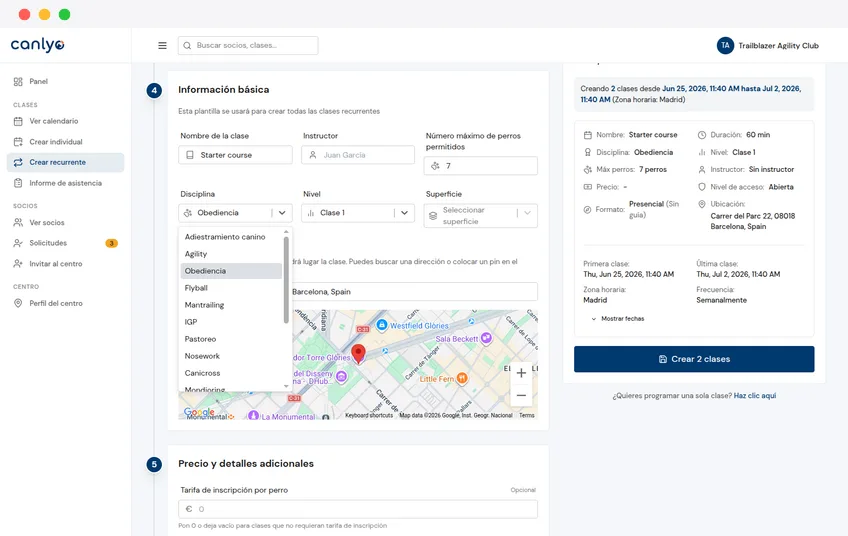The width and height of the screenshot is (848, 536).
Task: Open Ver calendario in the sidebar
Action: click(54, 121)
